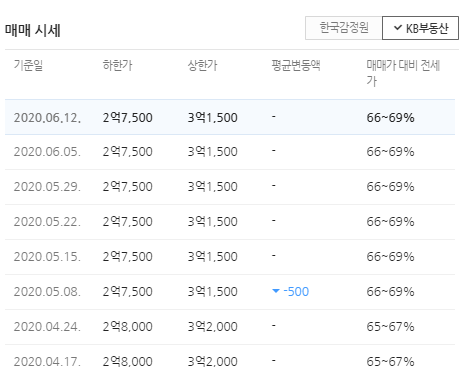467x374 pixels.
Task: Select the KB부동산 tab
Action: pyautogui.click(x=420, y=28)
